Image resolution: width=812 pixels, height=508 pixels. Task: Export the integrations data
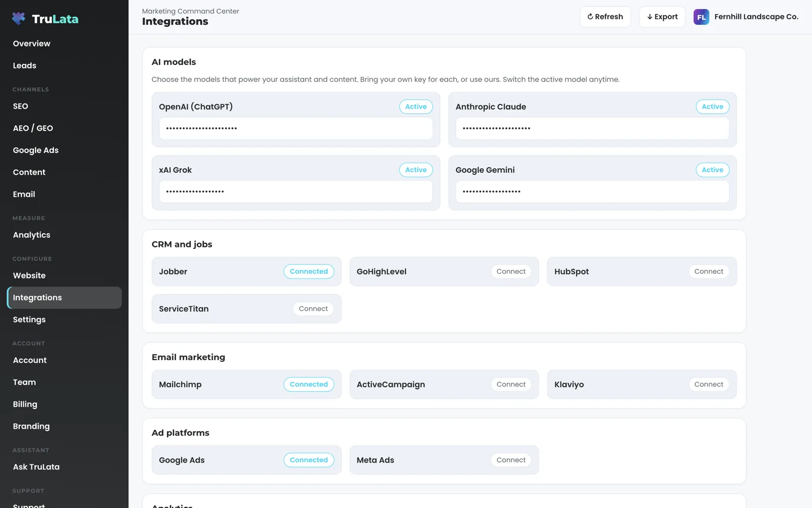tap(662, 17)
